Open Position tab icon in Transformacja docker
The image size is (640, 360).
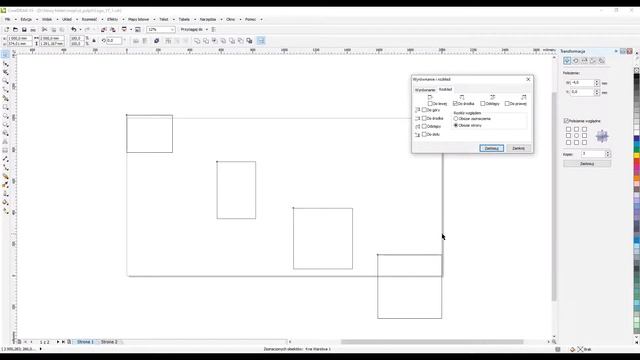567,60
